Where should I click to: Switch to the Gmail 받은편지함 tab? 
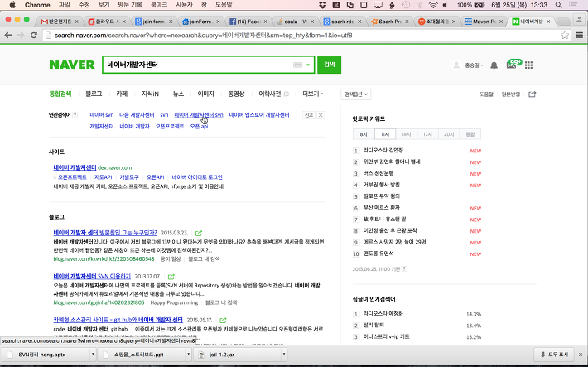point(60,22)
